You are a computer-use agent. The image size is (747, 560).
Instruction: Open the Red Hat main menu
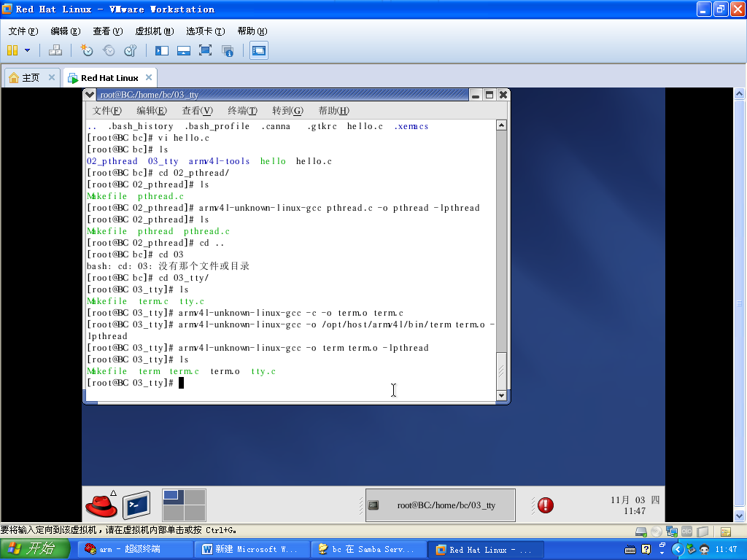[x=101, y=505]
